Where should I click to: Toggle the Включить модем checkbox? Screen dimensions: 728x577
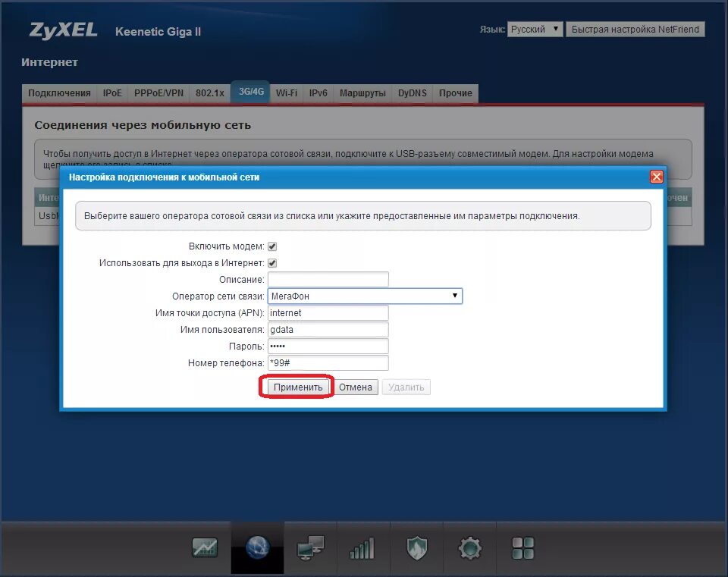point(272,246)
